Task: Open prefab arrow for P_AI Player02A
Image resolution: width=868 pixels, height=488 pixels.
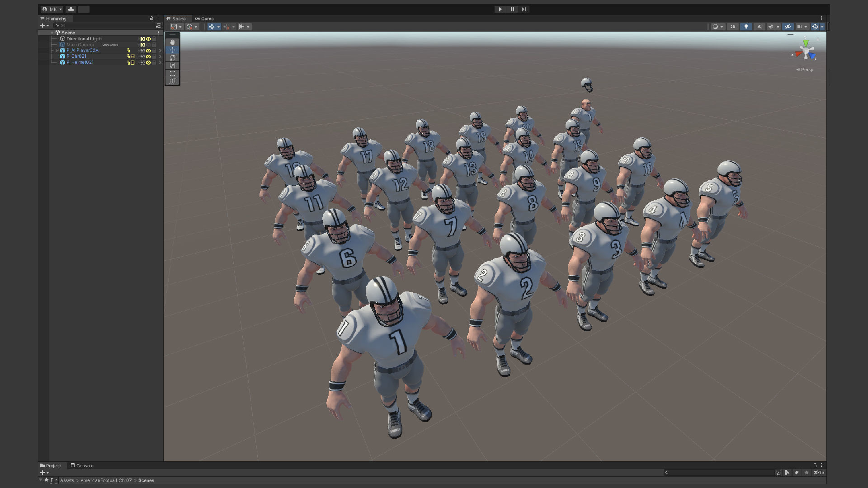Action: [160, 51]
